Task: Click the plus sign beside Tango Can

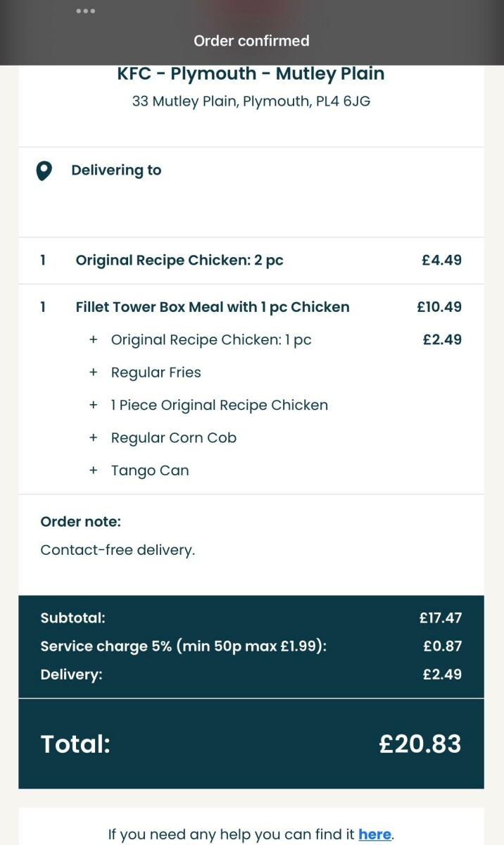Action: pyautogui.click(x=93, y=470)
